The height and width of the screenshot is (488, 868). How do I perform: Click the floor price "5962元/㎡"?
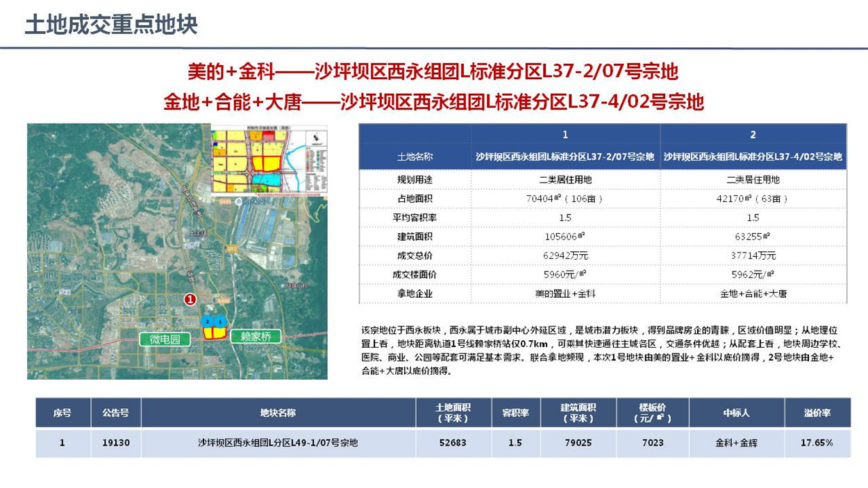(x=753, y=275)
